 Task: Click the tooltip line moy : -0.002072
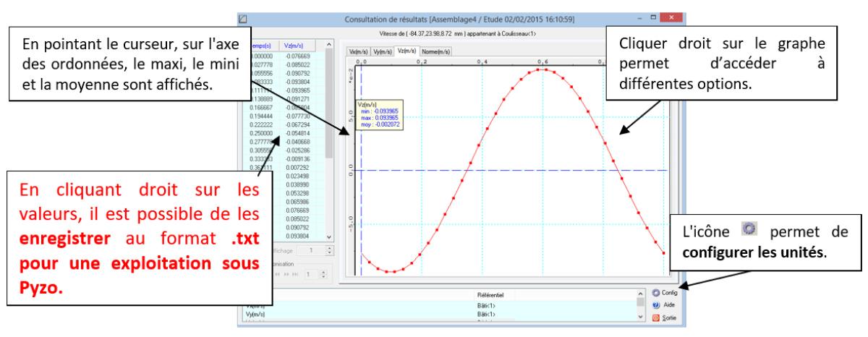[x=380, y=125]
